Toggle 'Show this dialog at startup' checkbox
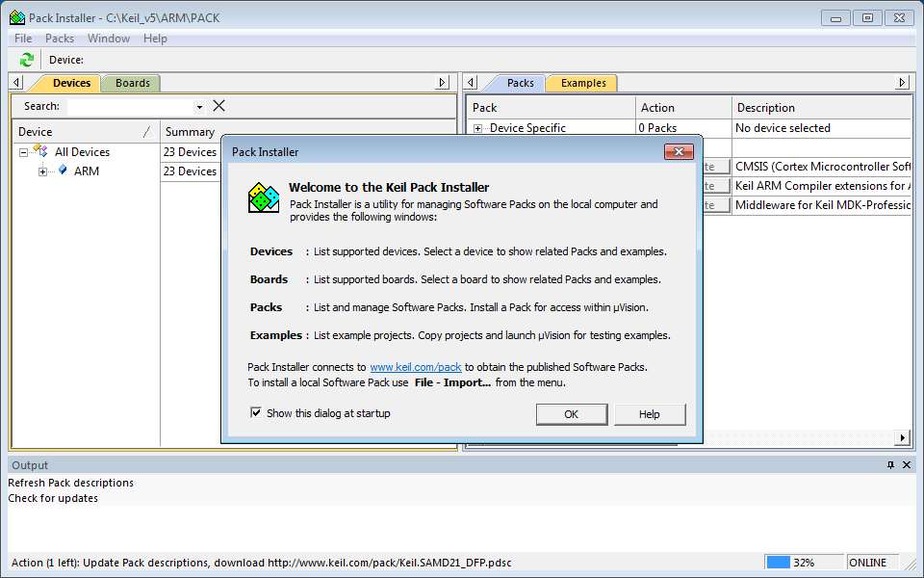924x578 pixels. click(256, 413)
